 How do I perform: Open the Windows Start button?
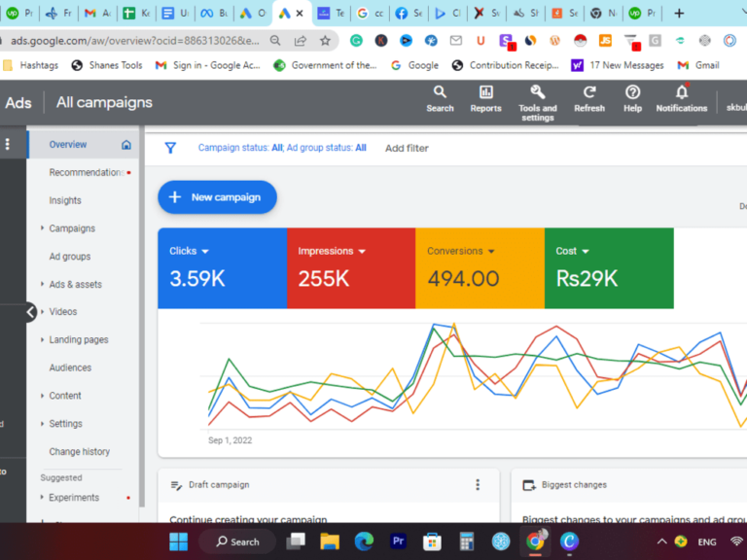pyautogui.click(x=179, y=542)
